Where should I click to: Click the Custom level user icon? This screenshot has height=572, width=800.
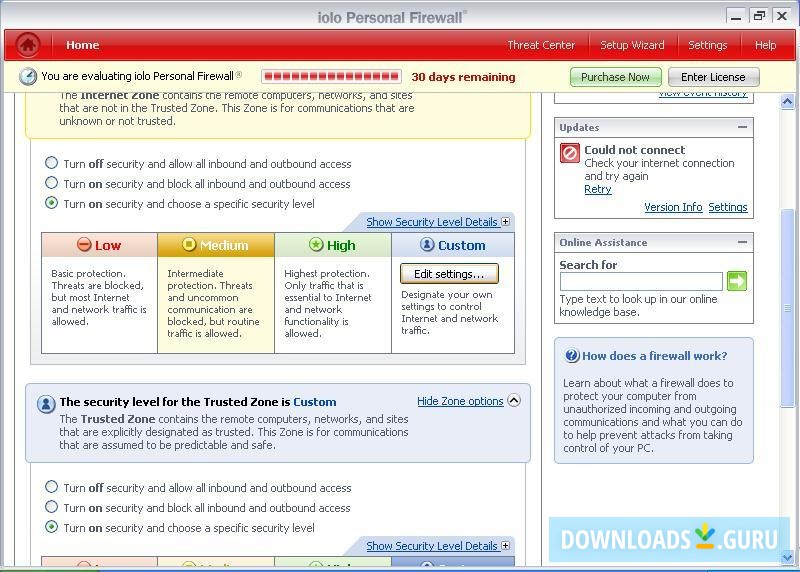tap(427, 244)
